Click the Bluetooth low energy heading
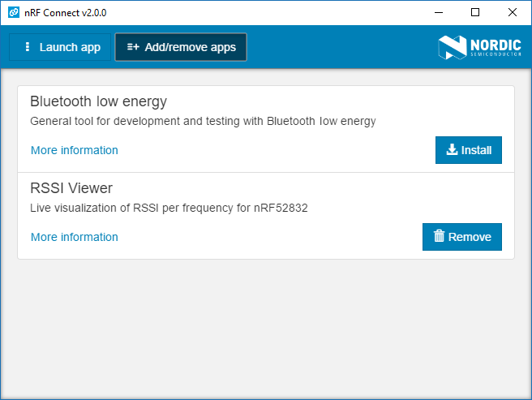The image size is (532, 400). coord(98,101)
